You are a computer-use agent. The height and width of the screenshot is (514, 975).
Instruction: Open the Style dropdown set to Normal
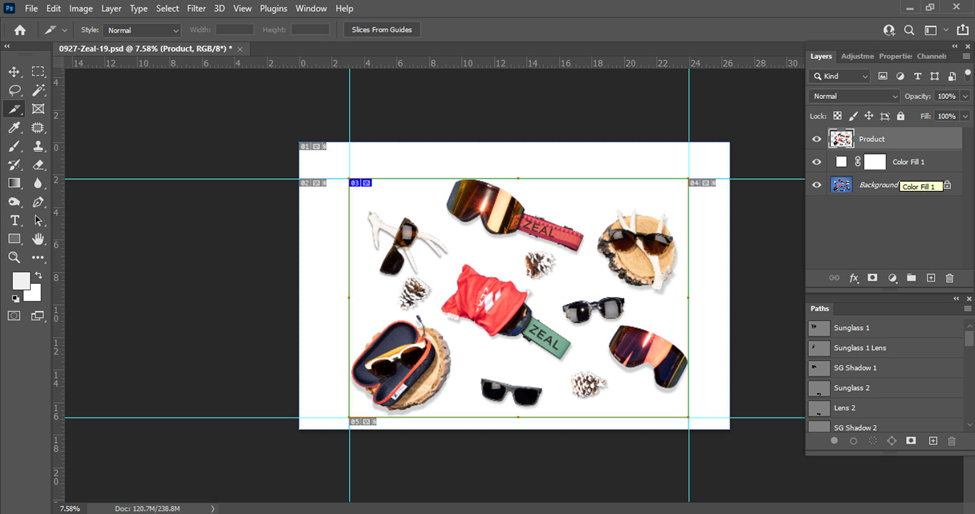(143, 30)
